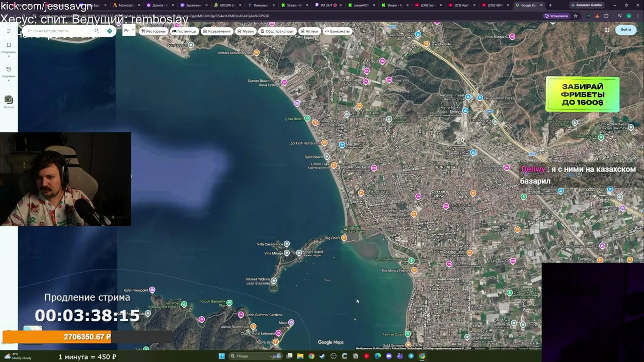The image size is (644, 362).
Task: Open Discord from the taskbar
Action: pos(389,356)
